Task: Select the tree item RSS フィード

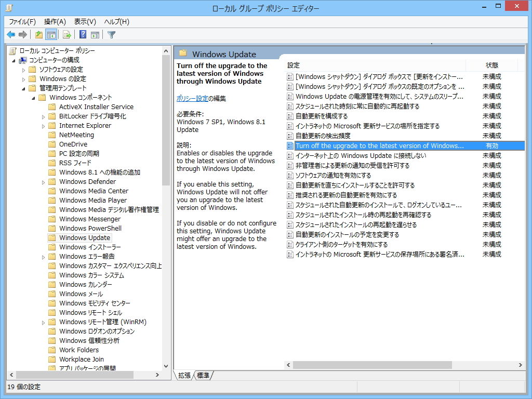Action: 75,163
